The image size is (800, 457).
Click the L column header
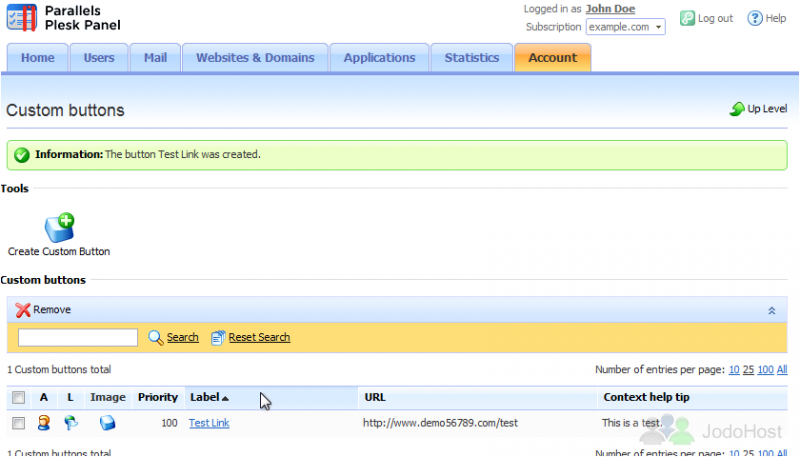coord(70,397)
